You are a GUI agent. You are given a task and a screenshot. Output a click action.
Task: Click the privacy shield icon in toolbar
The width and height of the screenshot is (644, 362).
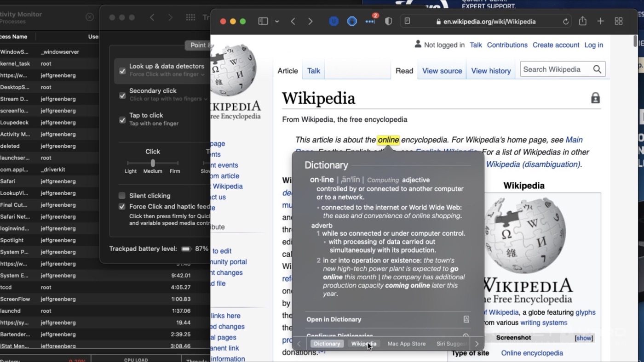(388, 22)
